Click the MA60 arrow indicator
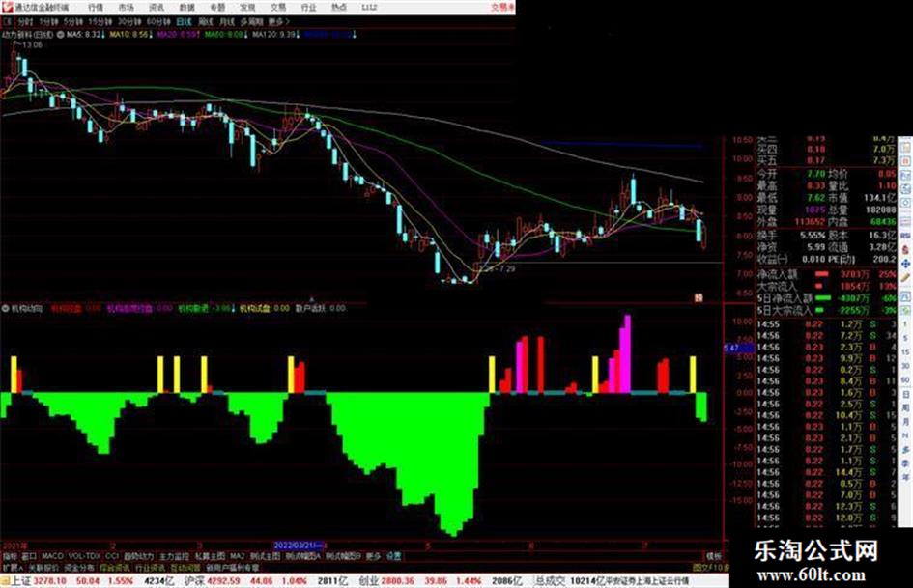Viewport: 913px width, 588px height. [245, 35]
